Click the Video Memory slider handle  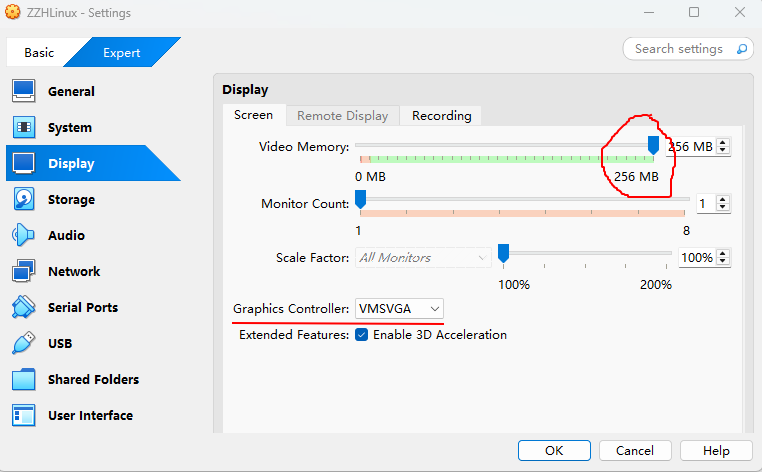tap(653, 146)
